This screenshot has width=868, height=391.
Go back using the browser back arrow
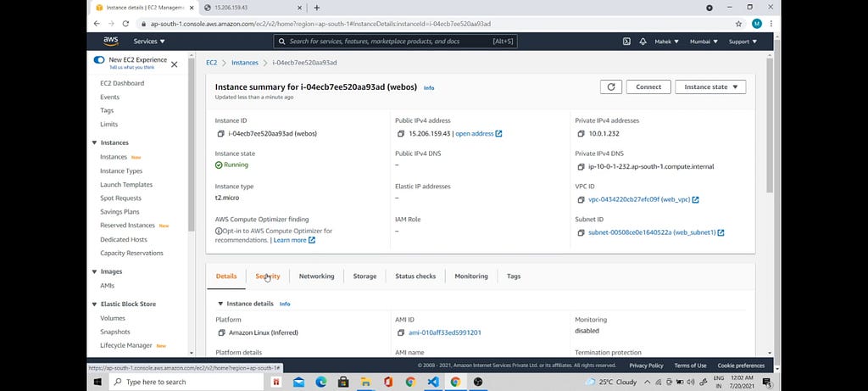97,24
